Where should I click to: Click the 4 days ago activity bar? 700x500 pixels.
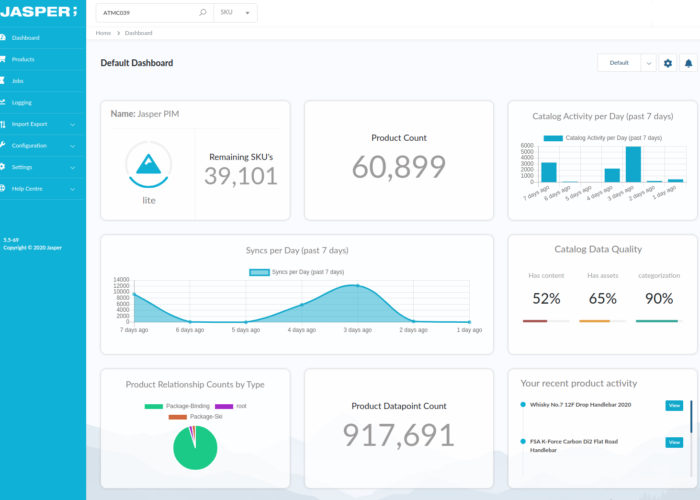coord(612,175)
